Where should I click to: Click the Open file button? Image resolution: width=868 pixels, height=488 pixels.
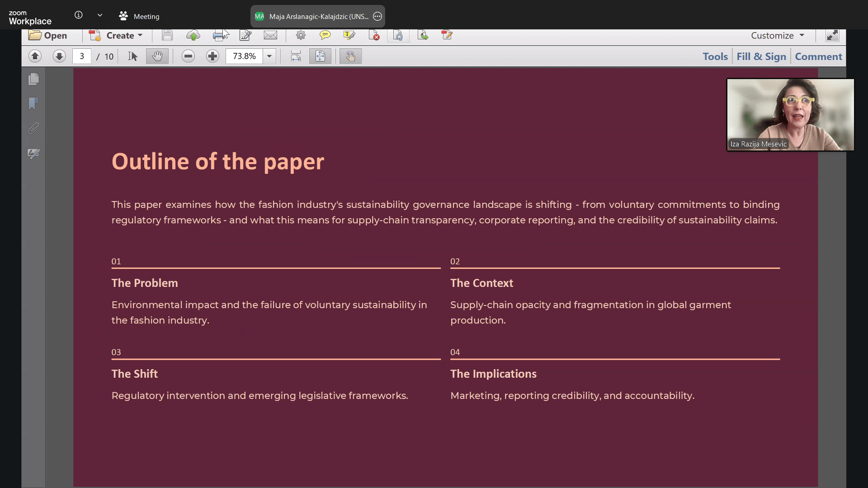coord(48,35)
